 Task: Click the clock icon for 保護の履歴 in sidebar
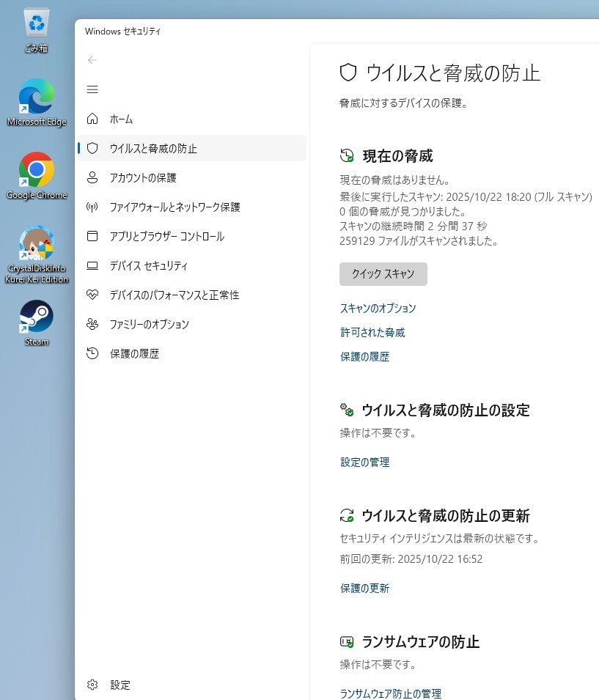coord(92,353)
